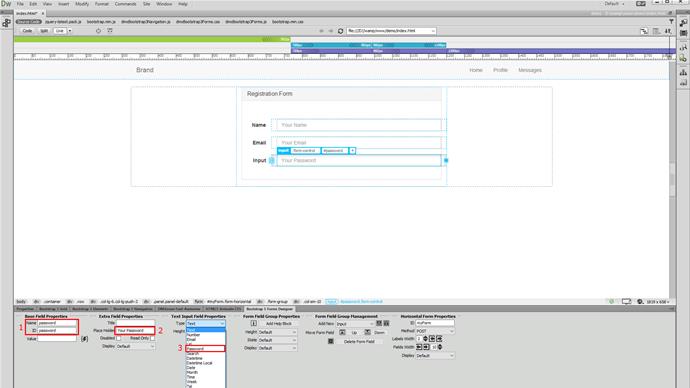
Task: Choose Password in the Type list
Action: point(206,348)
